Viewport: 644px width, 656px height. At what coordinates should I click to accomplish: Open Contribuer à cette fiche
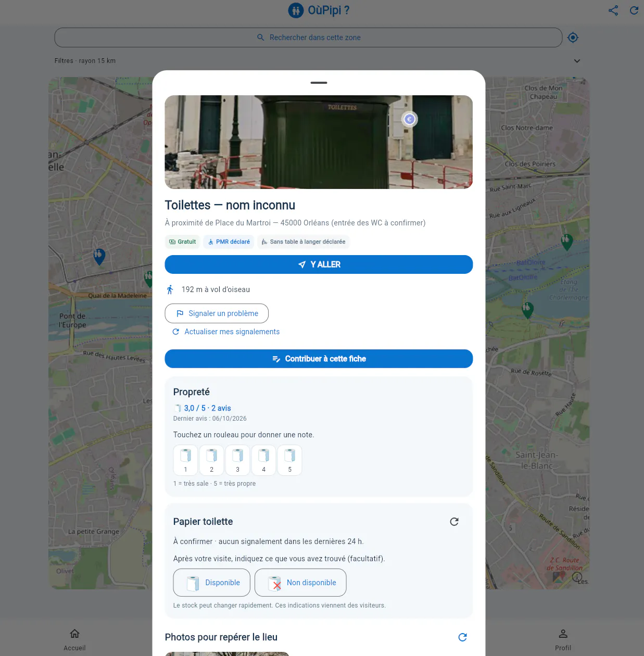(319, 359)
